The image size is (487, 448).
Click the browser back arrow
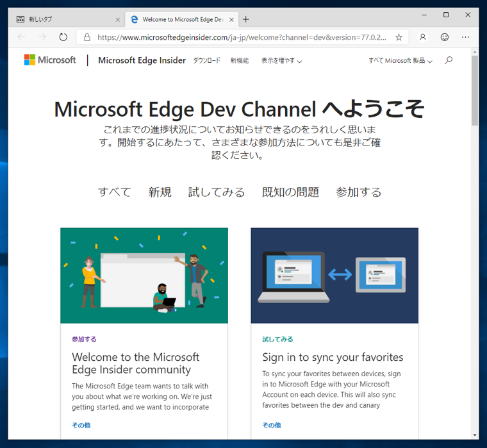click(22, 37)
